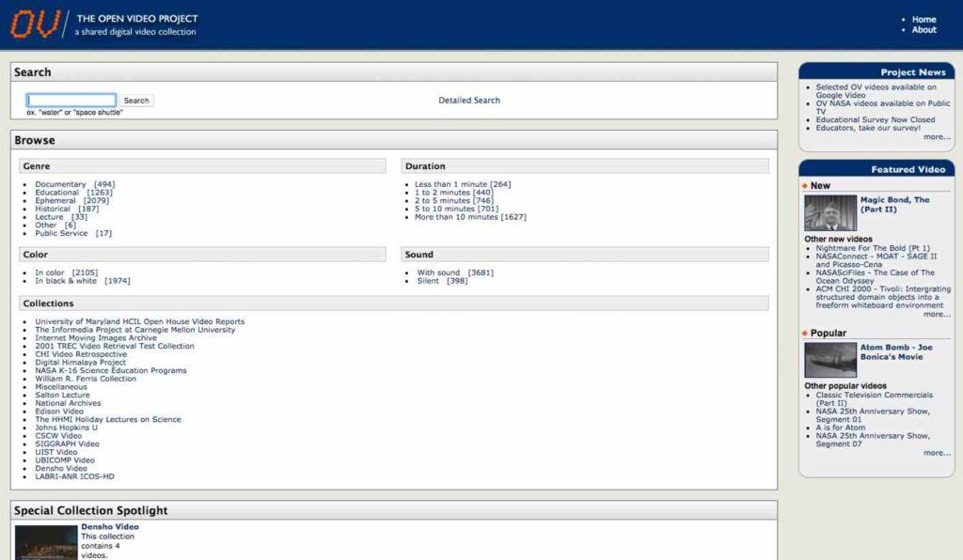The width and height of the screenshot is (963, 560).
Task: Open the Atom Bomb video thumbnail
Action: 830,360
